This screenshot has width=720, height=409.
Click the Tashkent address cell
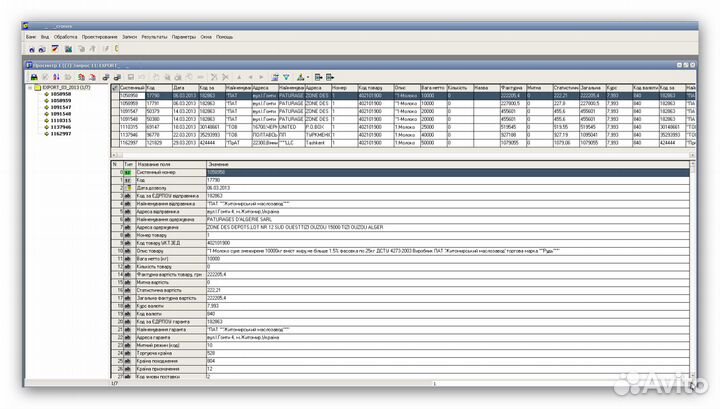pyautogui.click(x=318, y=143)
